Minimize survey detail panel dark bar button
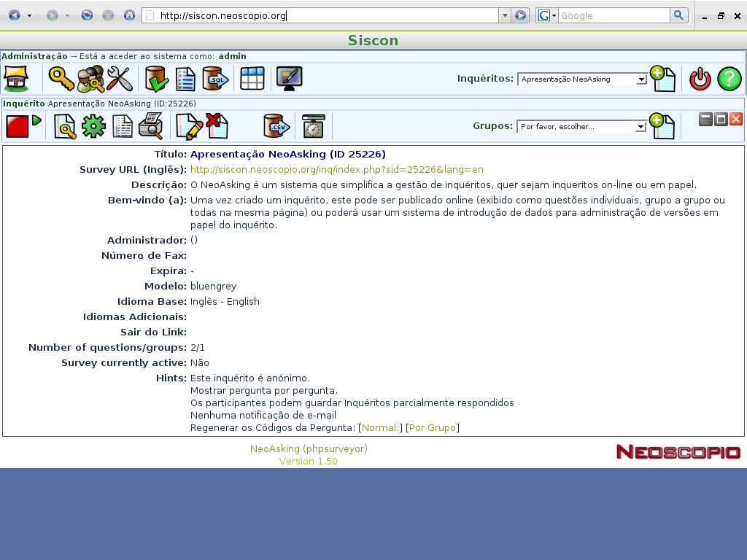The height and width of the screenshot is (560, 747). click(x=705, y=119)
